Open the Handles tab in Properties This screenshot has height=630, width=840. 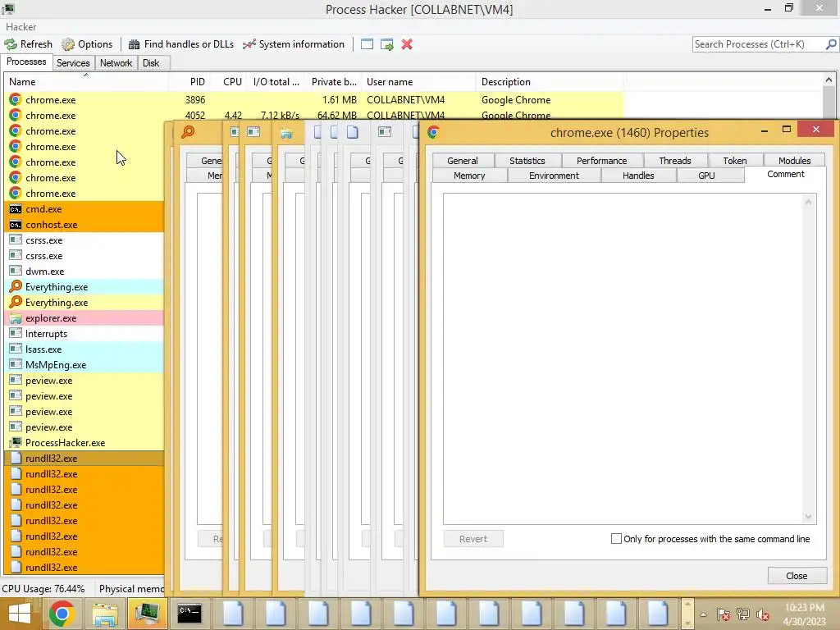(638, 176)
